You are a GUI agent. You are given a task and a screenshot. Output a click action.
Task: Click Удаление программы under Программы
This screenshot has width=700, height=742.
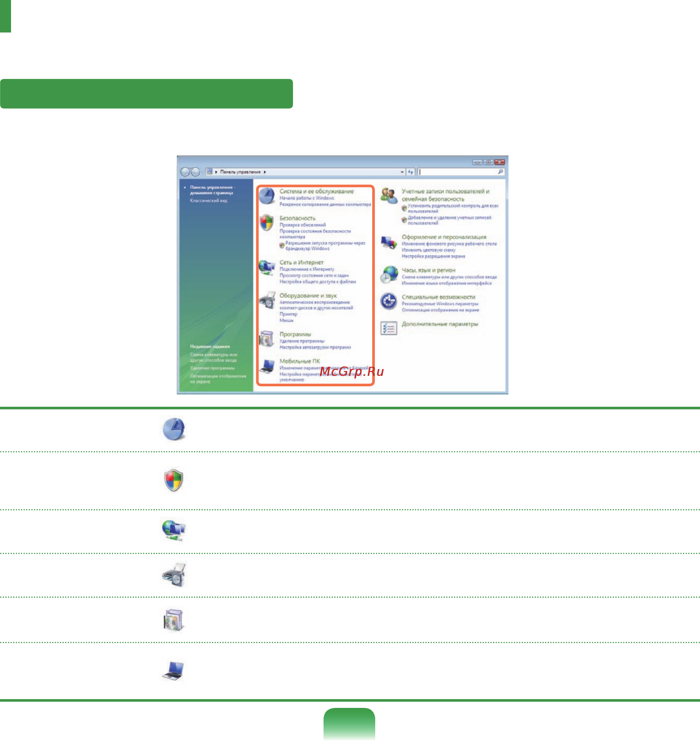pyautogui.click(x=302, y=341)
